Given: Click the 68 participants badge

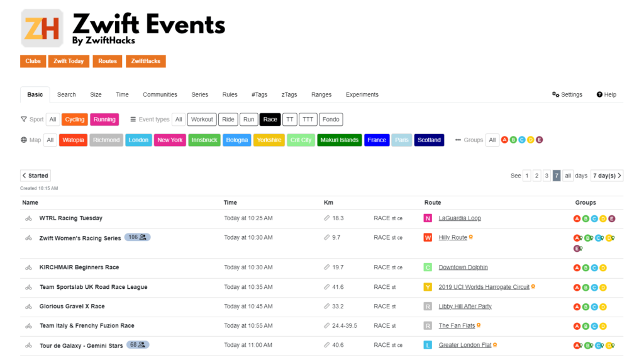Looking at the screenshot, I should pyautogui.click(x=138, y=345).
